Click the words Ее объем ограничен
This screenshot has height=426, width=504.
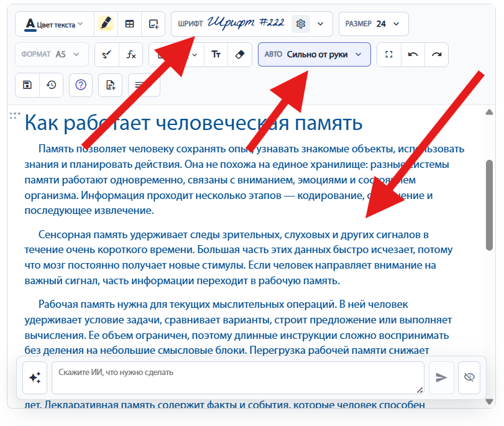(139, 335)
